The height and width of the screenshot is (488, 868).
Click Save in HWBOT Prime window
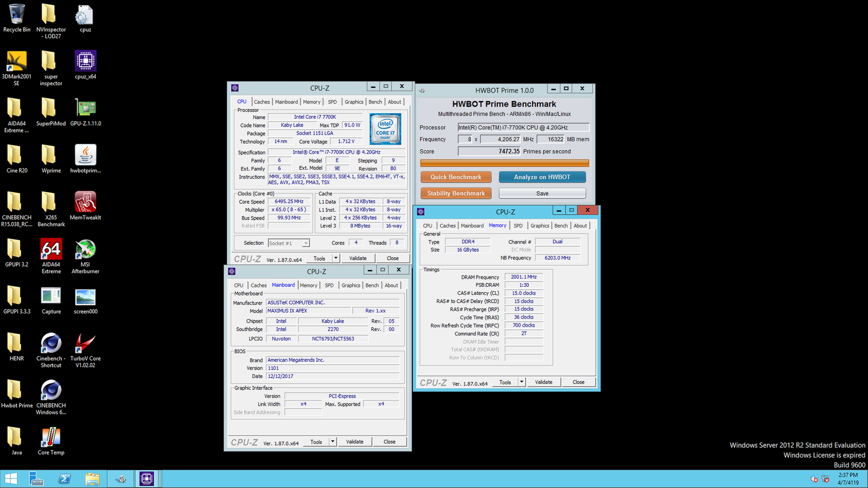[542, 193]
